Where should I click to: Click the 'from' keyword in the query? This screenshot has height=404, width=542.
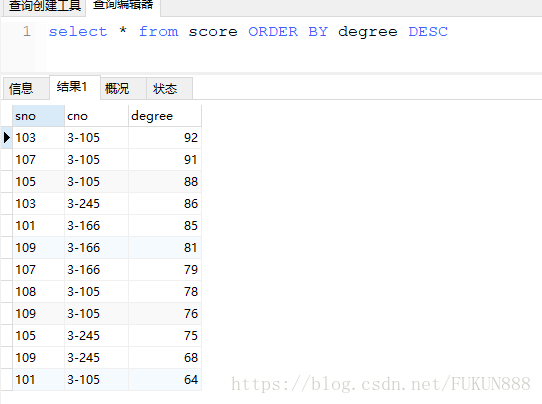159,32
